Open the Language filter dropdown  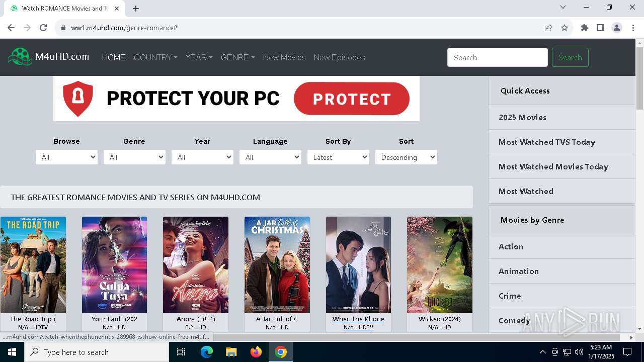click(270, 157)
